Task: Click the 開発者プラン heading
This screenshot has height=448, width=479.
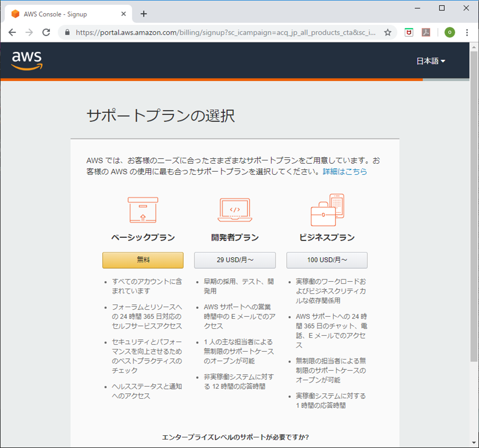Action: [235, 237]
